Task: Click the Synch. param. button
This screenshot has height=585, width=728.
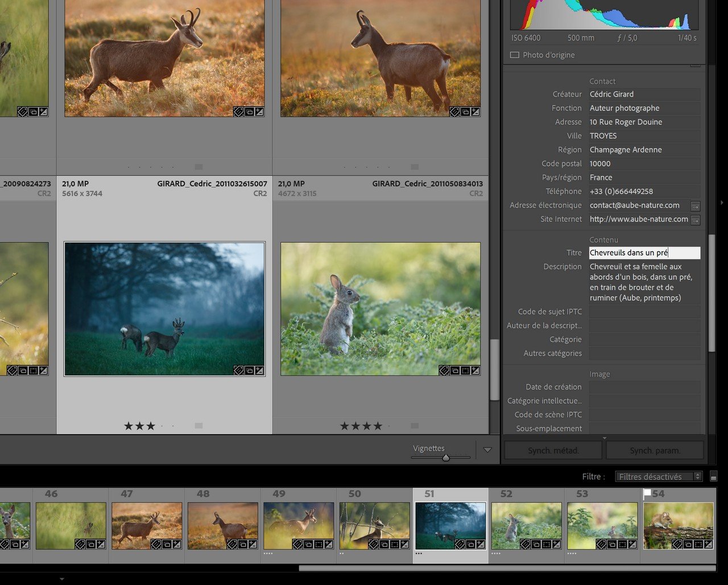Action: click(x=655, y=451)
